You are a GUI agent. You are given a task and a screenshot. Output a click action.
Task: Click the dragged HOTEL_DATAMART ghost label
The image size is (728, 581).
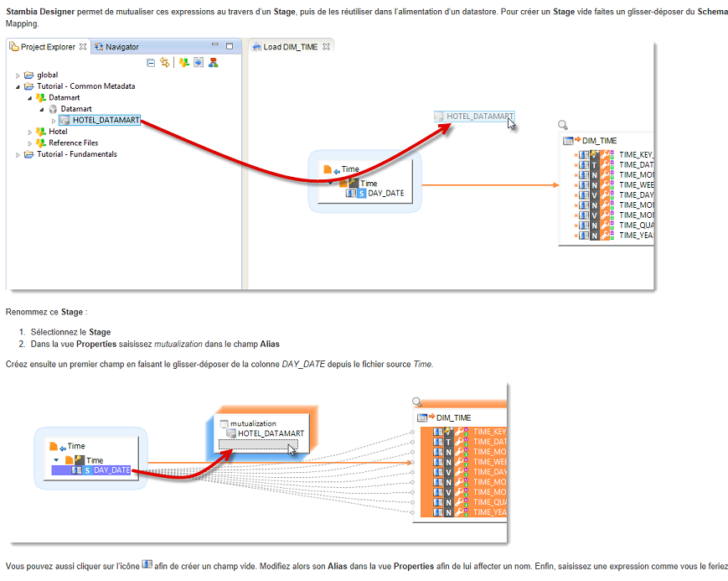(x=479, y=117)
